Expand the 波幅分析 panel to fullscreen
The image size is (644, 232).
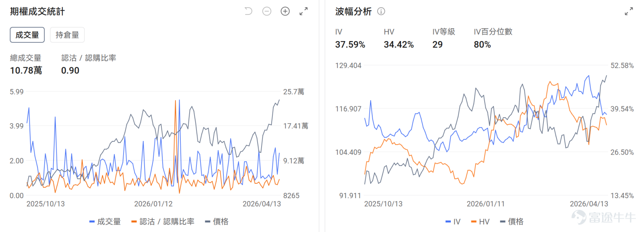click(629, 11)
